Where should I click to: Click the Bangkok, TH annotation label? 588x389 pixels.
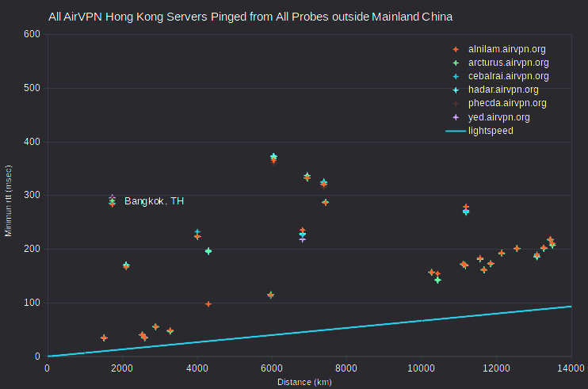pos(154,201)
